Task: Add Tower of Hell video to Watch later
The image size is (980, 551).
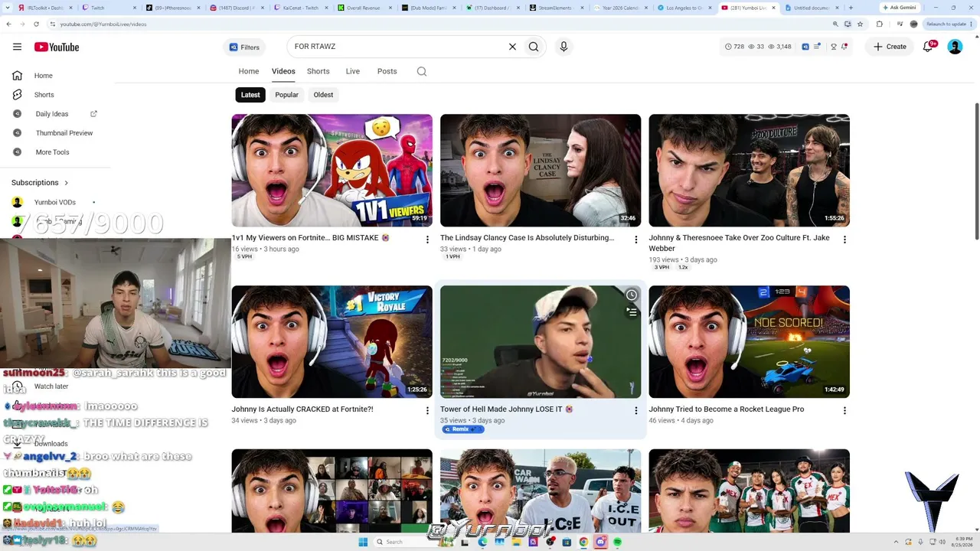Action: 632,295
